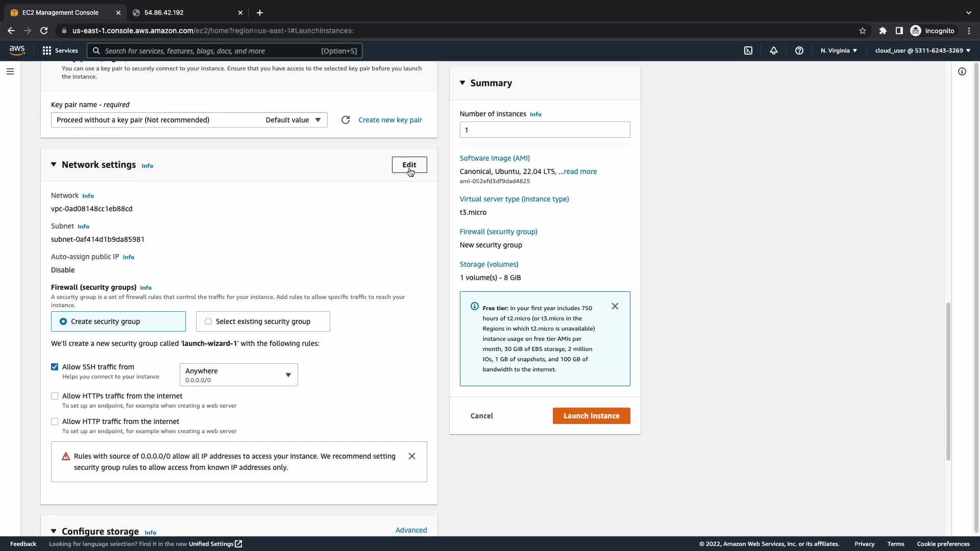The width and height of the screenshot is (980, 551).
Task: Click the Create new key pair link
Action: point(390,120)
